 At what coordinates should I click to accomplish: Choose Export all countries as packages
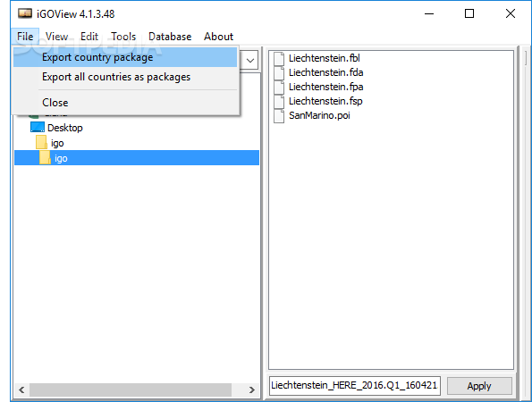point(125,77)
